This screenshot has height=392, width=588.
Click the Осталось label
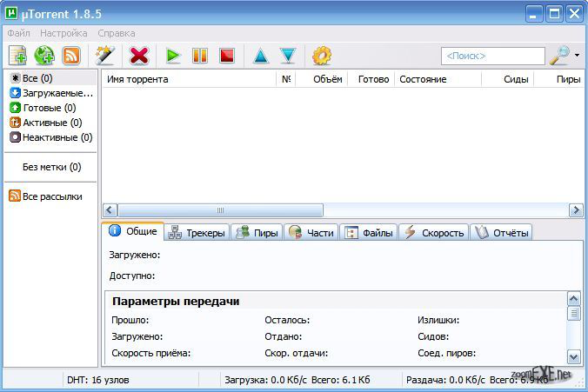coord(287,320)
